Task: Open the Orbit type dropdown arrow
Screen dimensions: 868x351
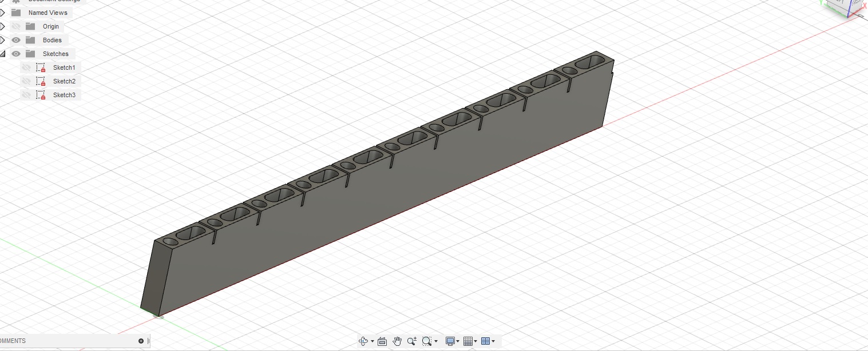Action: pyautogui.click(x=372, y=341)
